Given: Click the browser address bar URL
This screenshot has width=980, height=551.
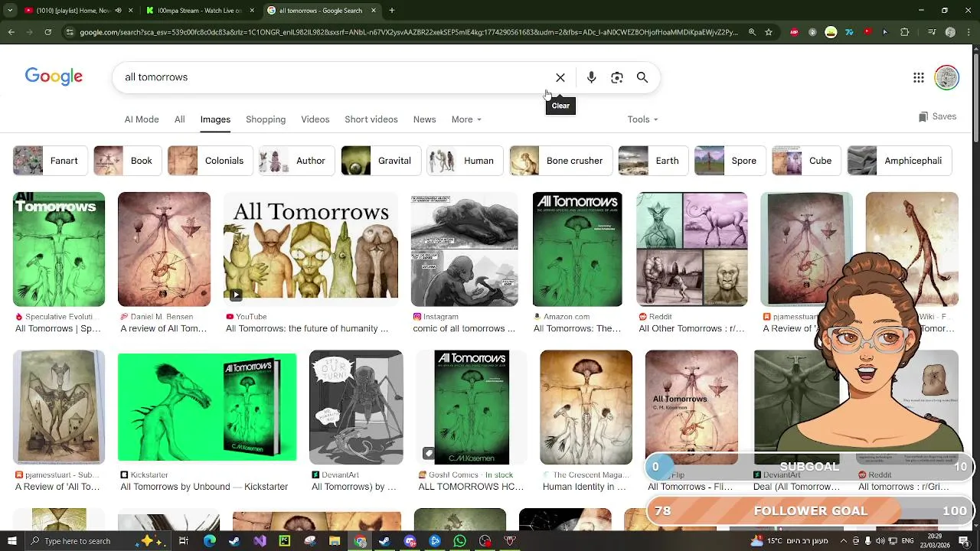Looking at the screenshot, I should coord(408,32).
